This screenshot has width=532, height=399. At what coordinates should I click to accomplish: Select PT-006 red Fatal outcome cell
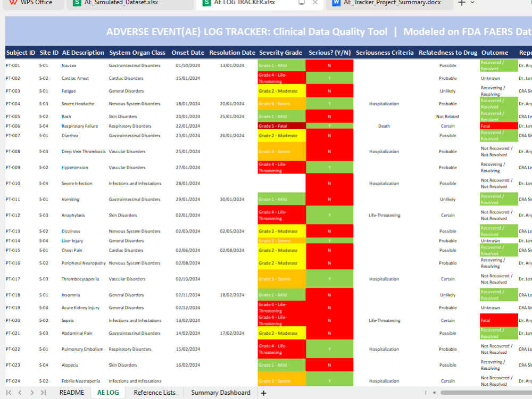pos(499,126)
